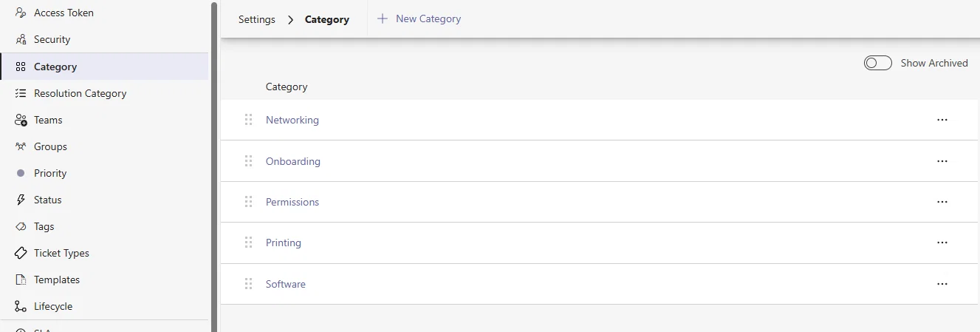Click the sidebar vertical scrollbar
The height and width of the screenshot is (332, 980).
(x=214, y=166)
